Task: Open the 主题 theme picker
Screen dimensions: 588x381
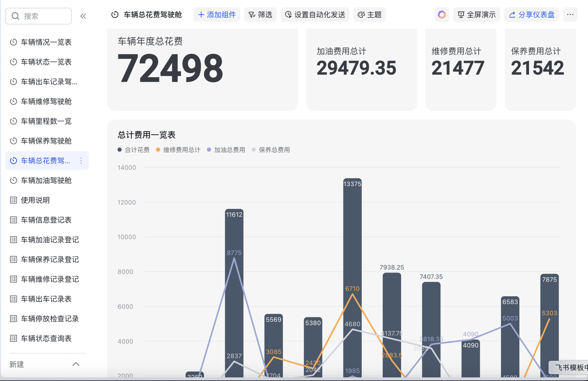Action: point(369,15)
